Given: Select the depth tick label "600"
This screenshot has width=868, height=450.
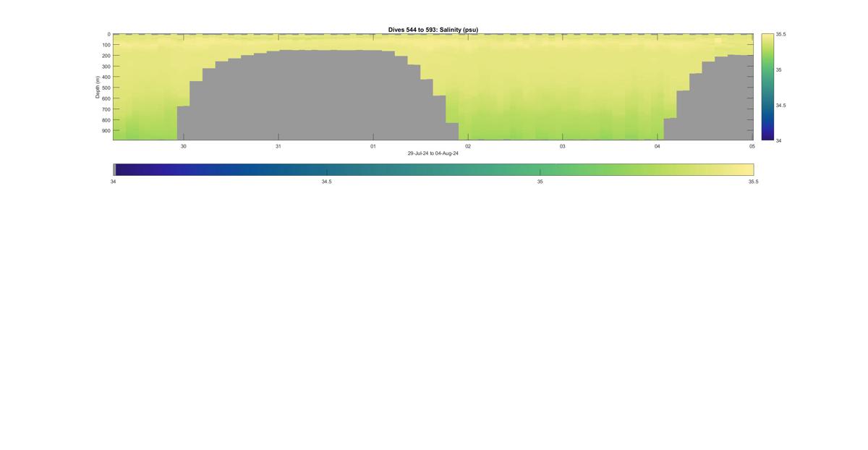Looking at the screenshot, I should (106, 98).
